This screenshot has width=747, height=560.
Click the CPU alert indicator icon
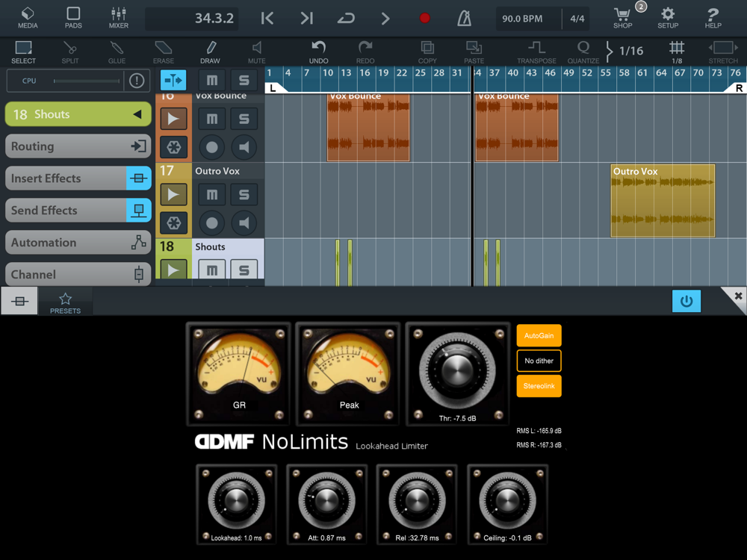click(x=137, y=81)
